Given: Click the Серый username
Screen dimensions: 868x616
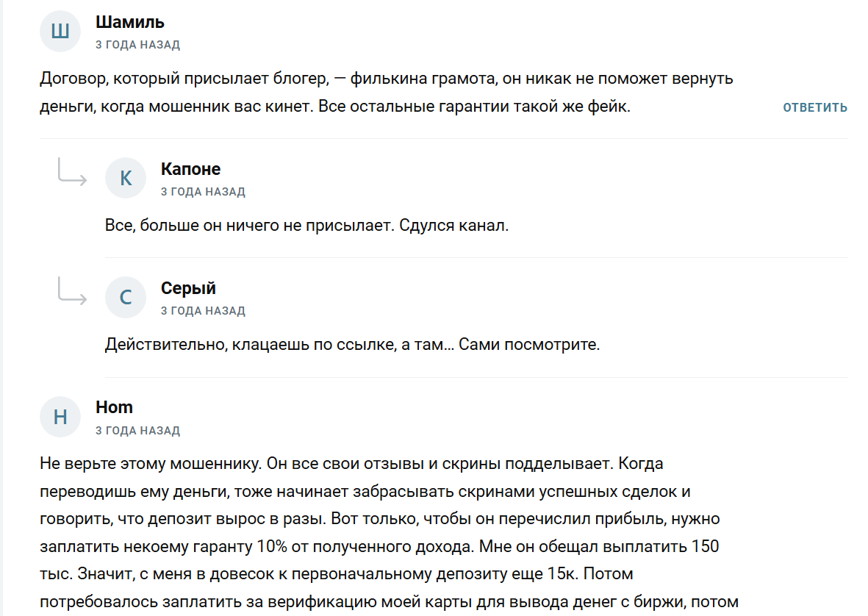Looking at the screenshot, I should (x=188, y=287).
